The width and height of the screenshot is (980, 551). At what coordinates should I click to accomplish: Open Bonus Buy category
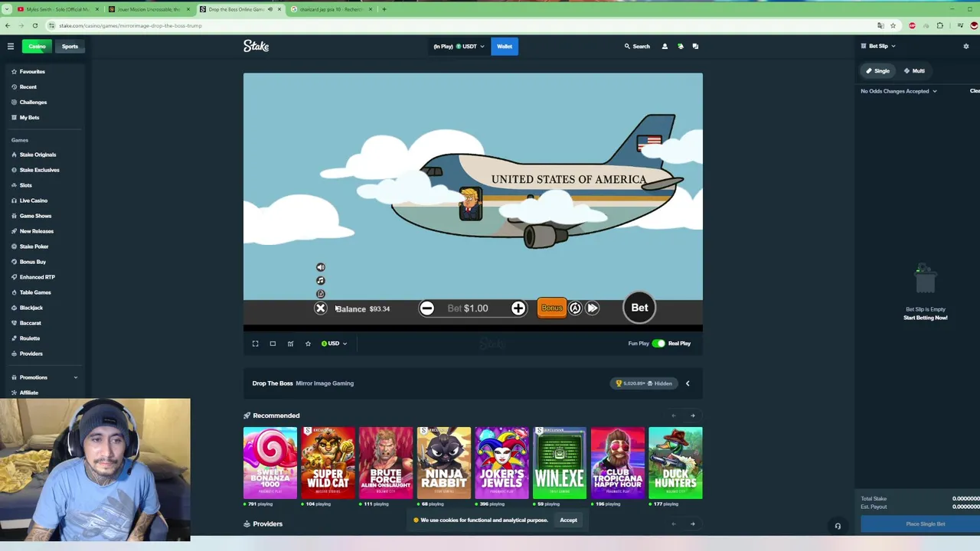point(32,262)
